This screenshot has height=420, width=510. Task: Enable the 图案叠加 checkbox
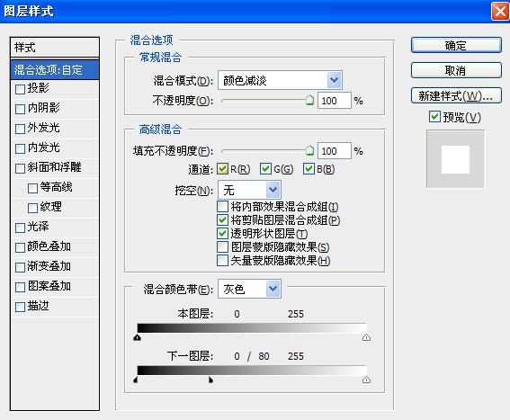(20, 287)
